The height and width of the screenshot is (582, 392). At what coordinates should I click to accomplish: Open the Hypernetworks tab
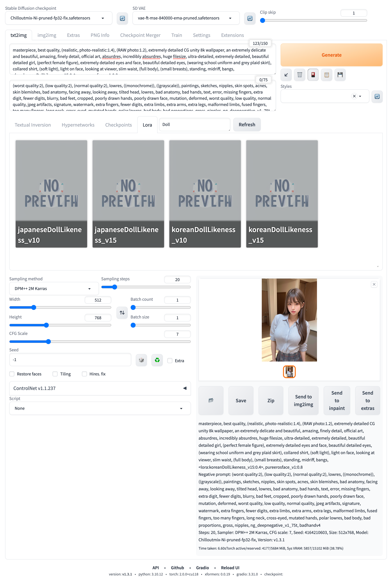[78, 125]
